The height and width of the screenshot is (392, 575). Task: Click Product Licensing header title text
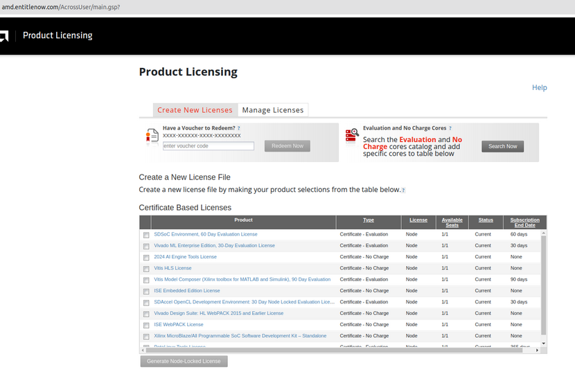click(x=57, y=35)
